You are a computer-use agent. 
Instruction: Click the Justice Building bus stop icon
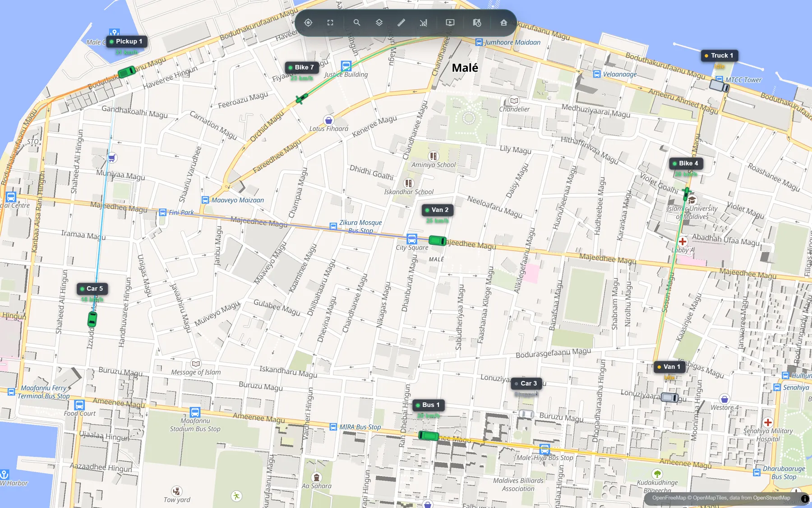point(346,66)
